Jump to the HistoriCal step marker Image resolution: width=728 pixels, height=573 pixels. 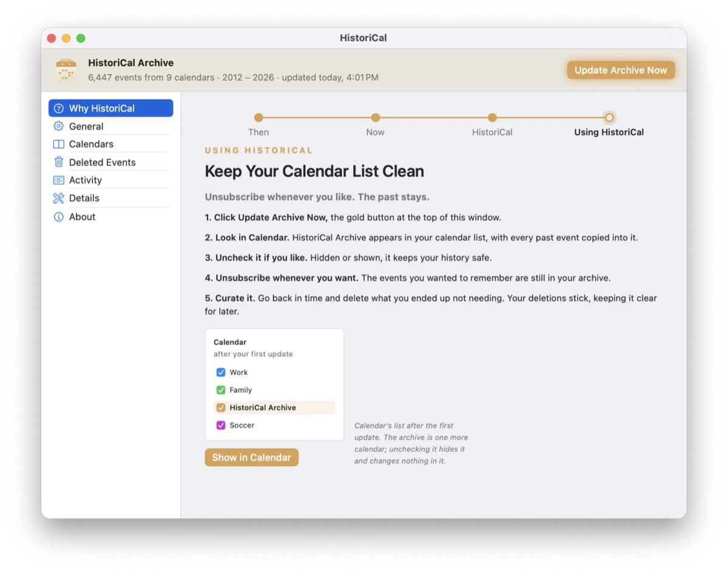coord(492,118)
